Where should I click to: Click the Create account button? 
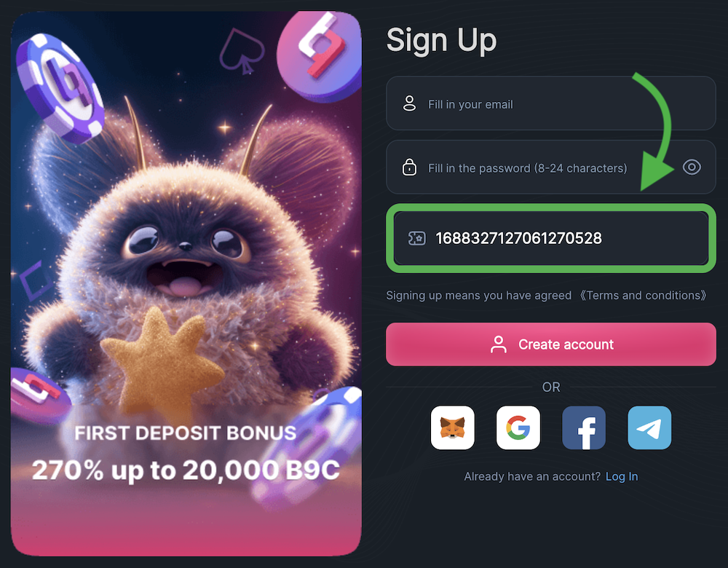click(x=550, y=344)
